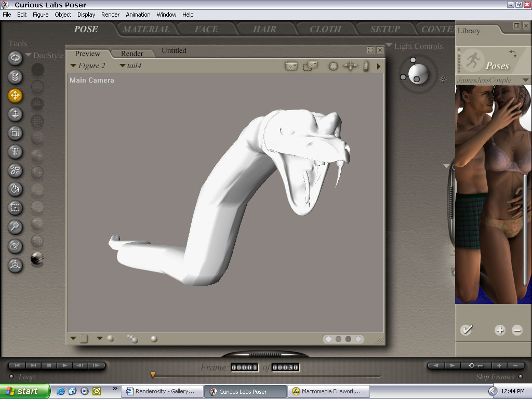Choose the Chain Break tool
The image size is (532, 399).
point(15,170)
